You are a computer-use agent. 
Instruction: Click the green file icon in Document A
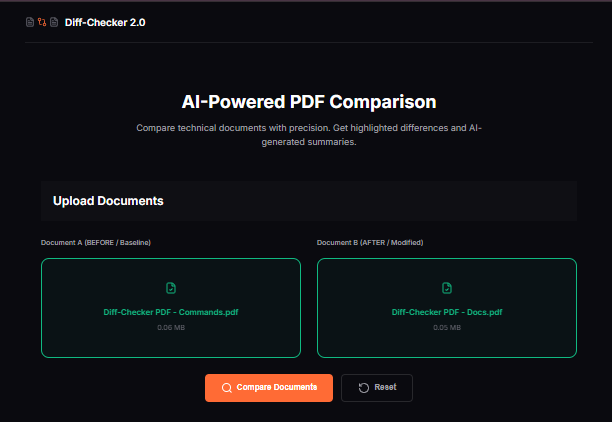tap(171, 288)
